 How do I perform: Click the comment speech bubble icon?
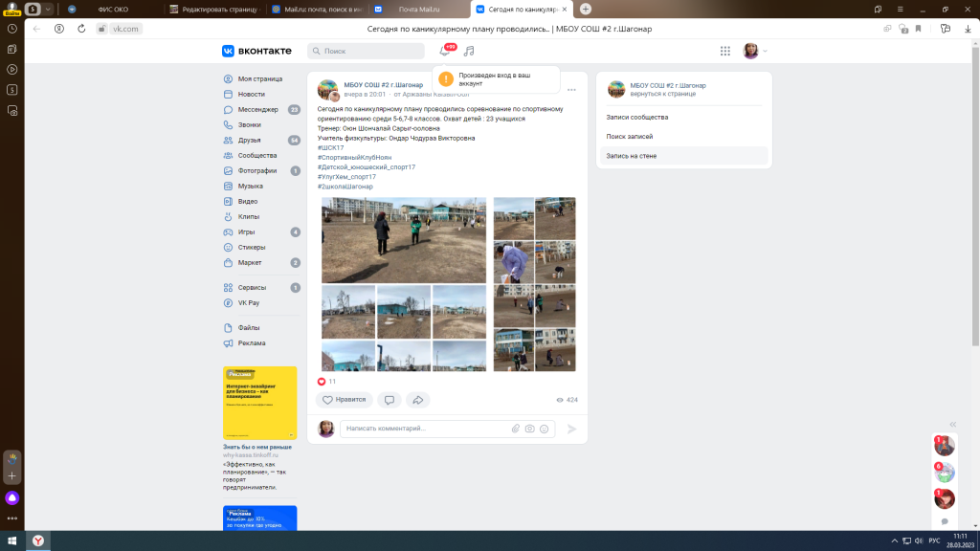(389, 400)
